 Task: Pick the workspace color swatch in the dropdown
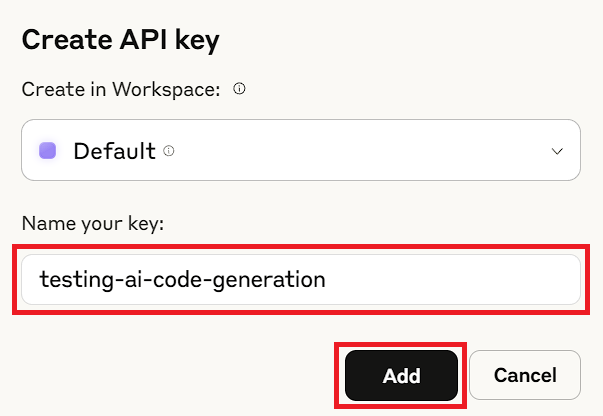pyautogui.click(x=47, y=151)
